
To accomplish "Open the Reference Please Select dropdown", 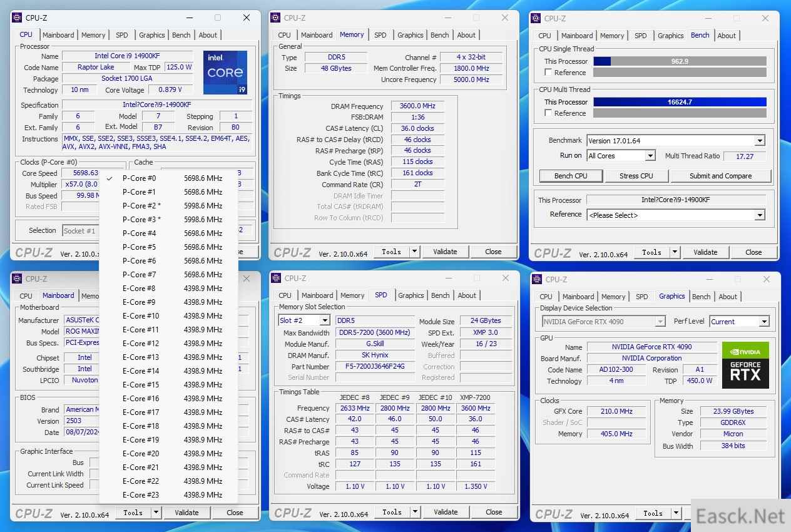I will coord(760,215).
